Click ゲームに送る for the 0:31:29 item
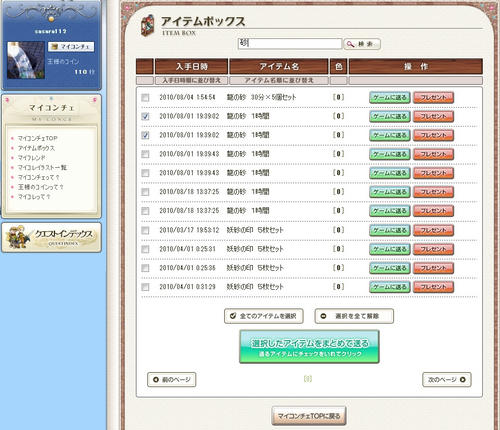The width and height of the screenshot is (500, 430). [x=390, y=287]
